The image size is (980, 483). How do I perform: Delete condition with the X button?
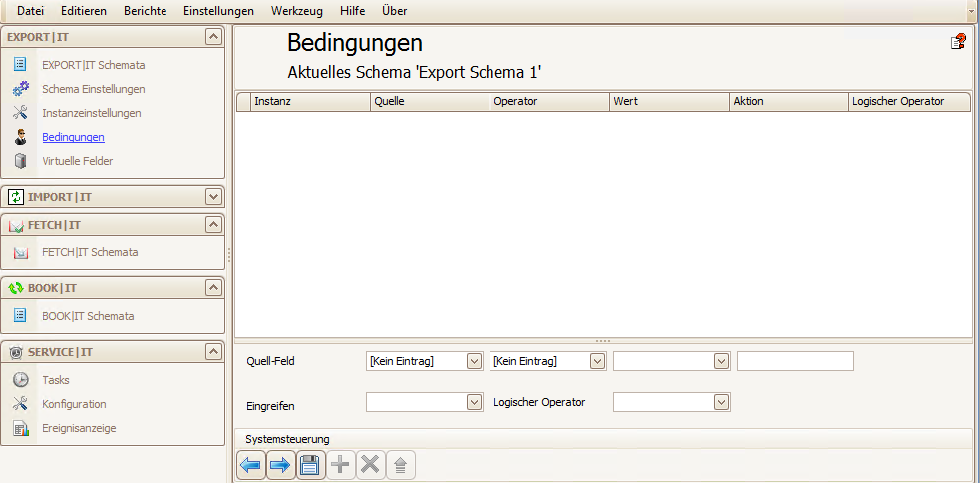(371, 465)
